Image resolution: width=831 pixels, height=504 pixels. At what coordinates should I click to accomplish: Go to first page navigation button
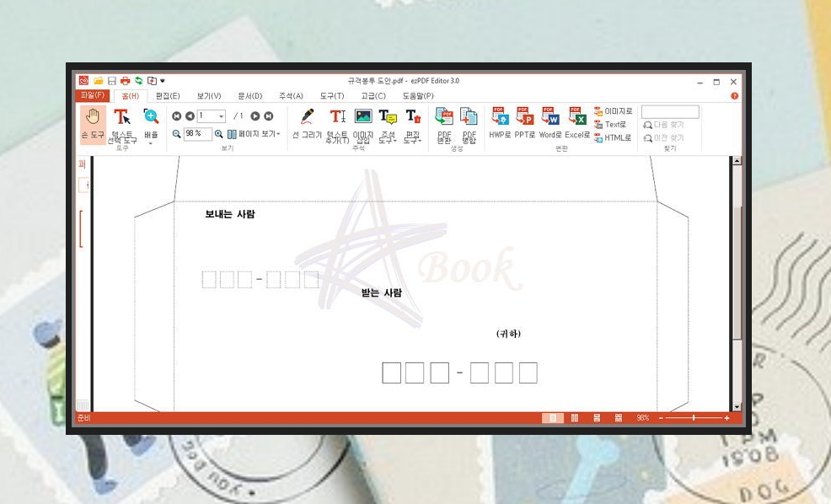177,116
